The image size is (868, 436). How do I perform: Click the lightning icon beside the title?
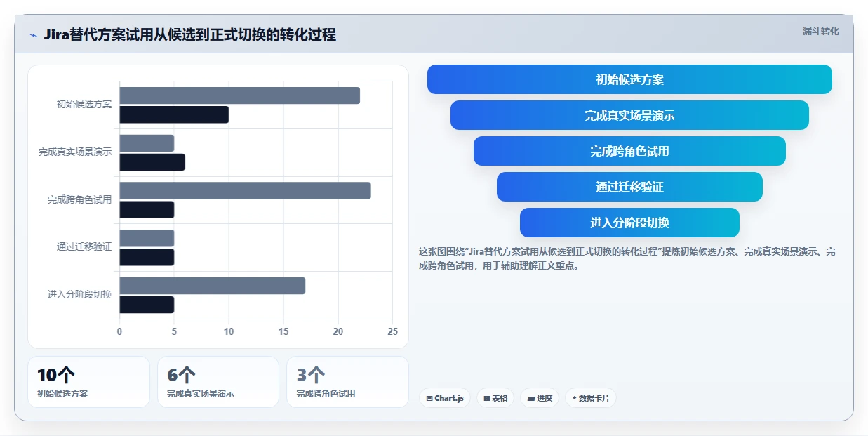pyautogui.click(x=33, y=34)
